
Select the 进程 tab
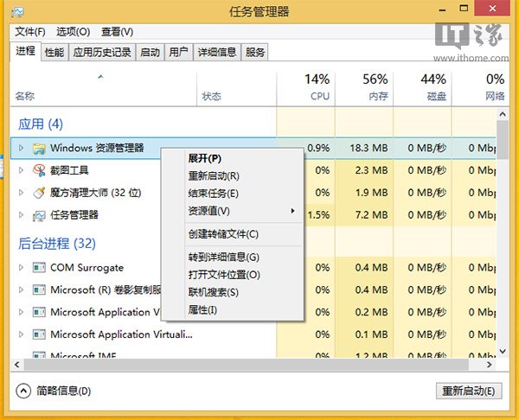[25, 51]
